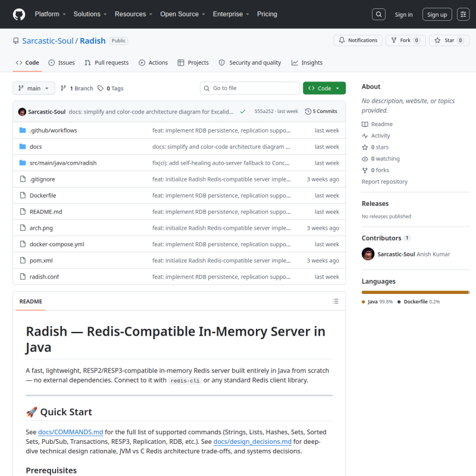Click the fork icon in the Fork button
Image resolution: width=476 pixels, height=476 pixels.
pos(394,40)
